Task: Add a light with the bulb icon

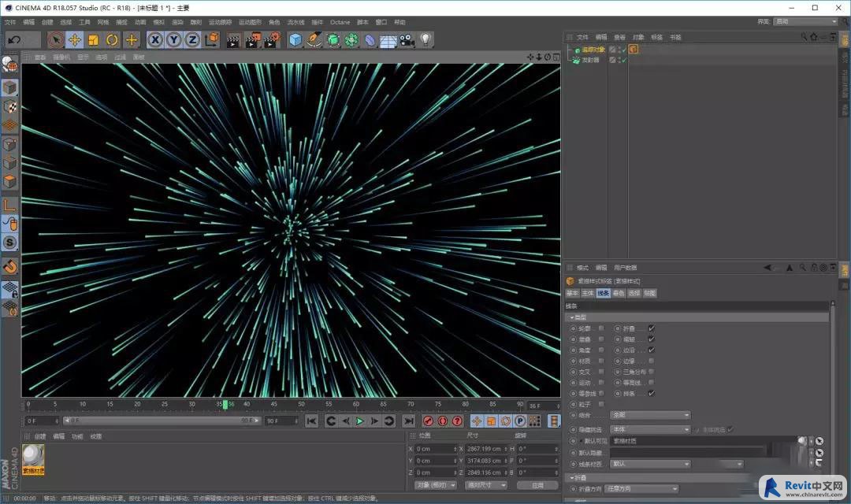Action: click(426, 40)
